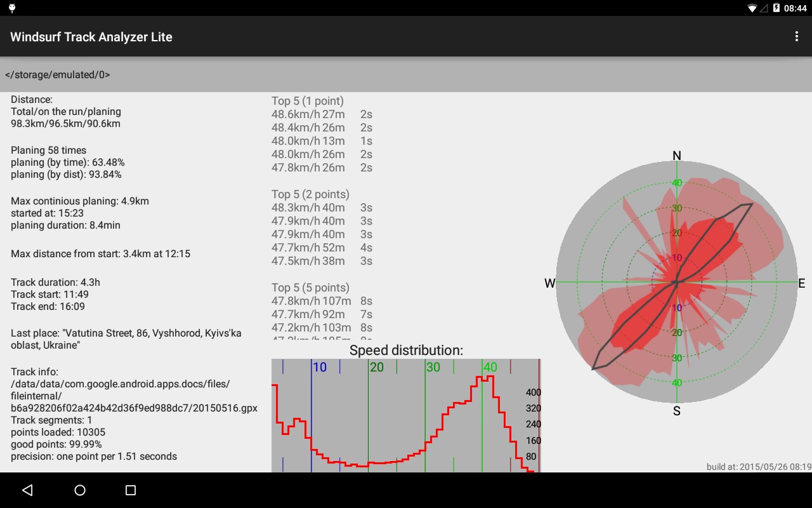Click the Top 5 (2 points) heading
Image resolution: width=812 pixels, height=508 pixels.
[x=310, y=194]
